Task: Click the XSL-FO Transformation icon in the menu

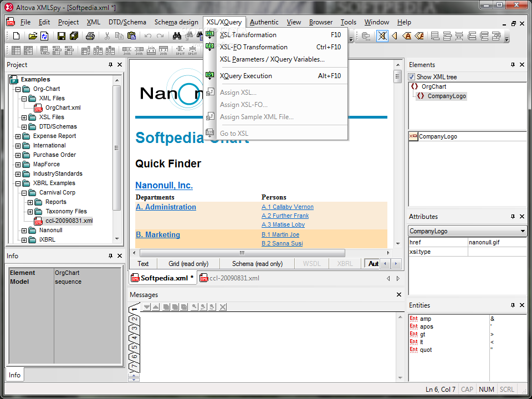Action: (209, 47)
